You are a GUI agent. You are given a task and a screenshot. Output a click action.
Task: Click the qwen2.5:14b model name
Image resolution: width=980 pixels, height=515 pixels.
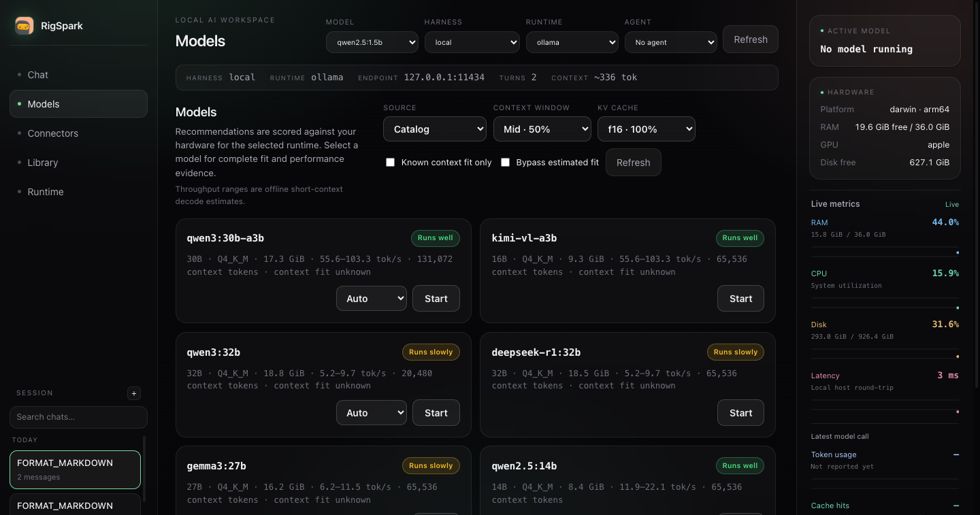(x=524, y=466)
